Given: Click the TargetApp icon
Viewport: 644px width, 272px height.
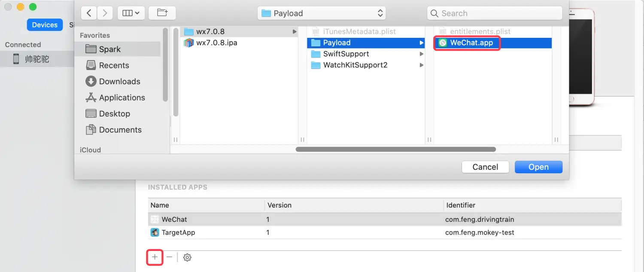Looking at the screenshot, I should click(x=155, y=232).
